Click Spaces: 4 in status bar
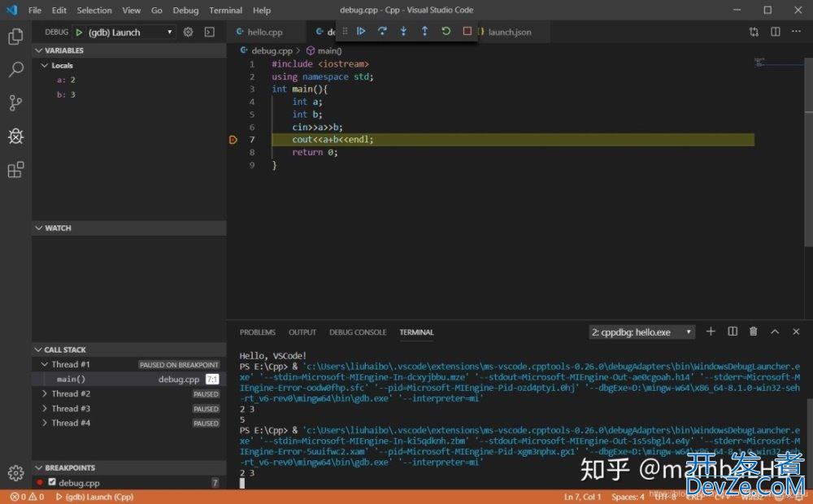The image size is (813, 504). (628, 497)
